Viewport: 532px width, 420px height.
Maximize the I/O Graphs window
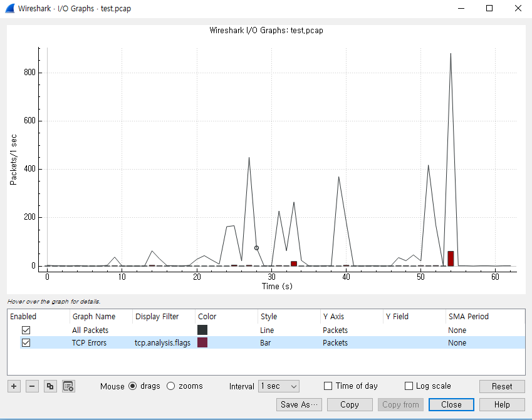(x=489, y=8)
